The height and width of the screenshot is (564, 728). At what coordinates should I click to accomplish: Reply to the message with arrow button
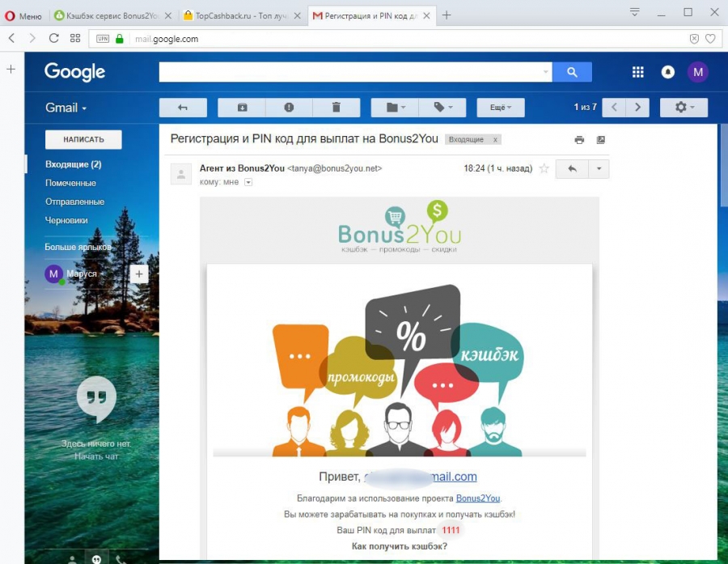point(572,168)
